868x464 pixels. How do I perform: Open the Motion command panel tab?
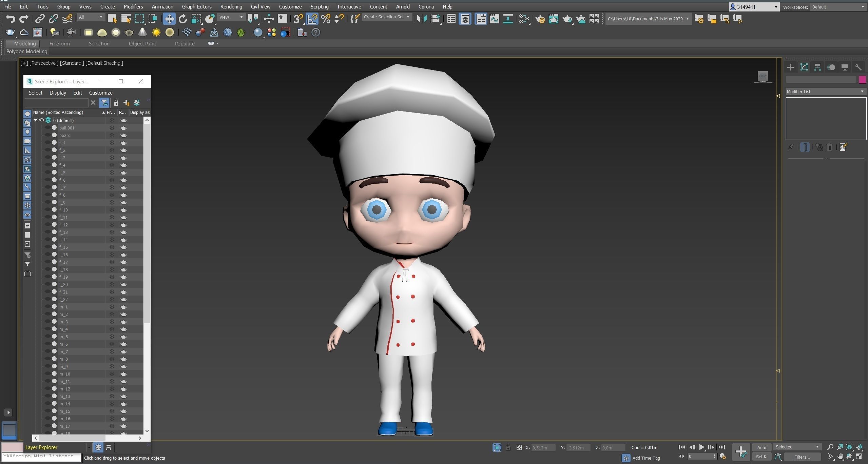click(x=831, y=67)
